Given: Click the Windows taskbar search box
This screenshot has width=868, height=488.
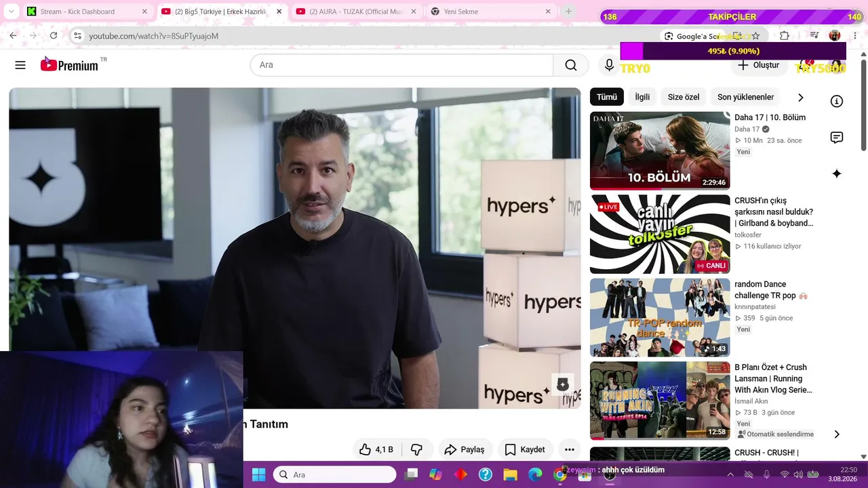Looking at the screenshot, I should 334,474.
